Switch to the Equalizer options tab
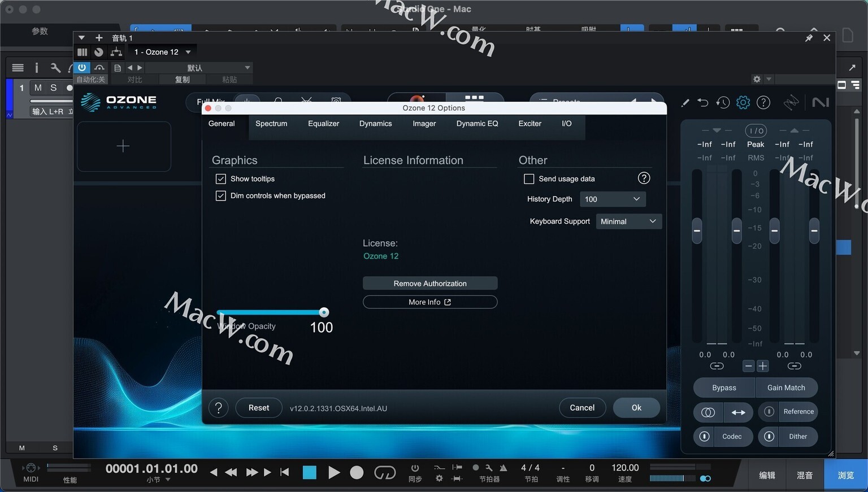Screen dimensions: 868x492 point(324,124)
